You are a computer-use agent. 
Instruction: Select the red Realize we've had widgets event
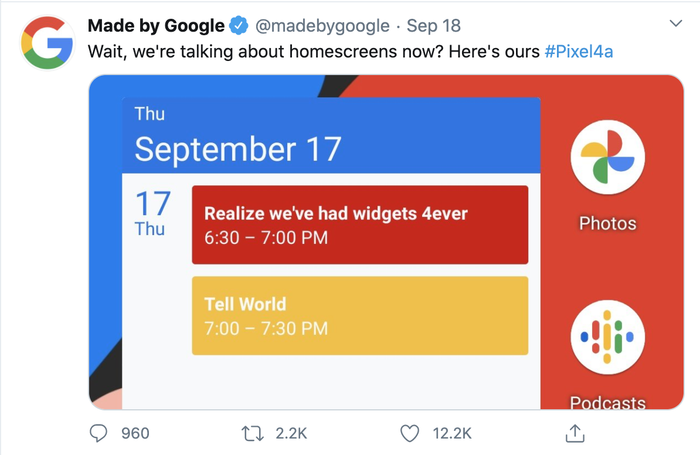(360, 224)
